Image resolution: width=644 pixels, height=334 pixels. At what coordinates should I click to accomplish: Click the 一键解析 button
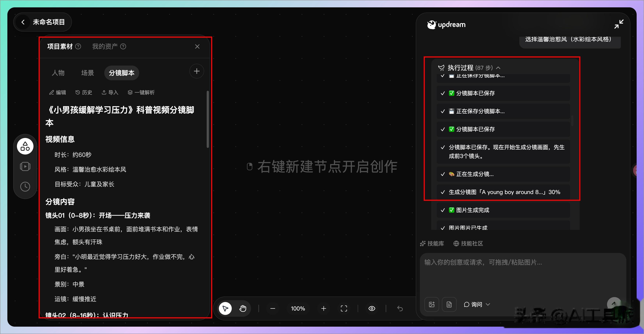tap(141, 92)
